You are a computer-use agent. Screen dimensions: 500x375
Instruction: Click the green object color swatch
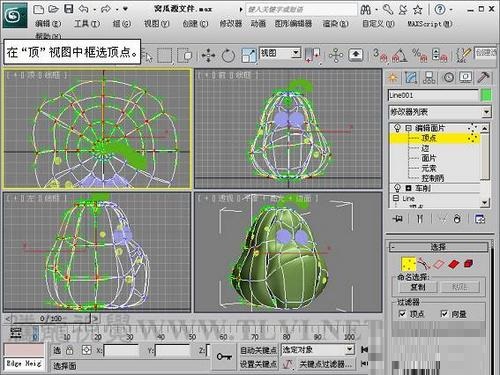click(x=486, y=96)
